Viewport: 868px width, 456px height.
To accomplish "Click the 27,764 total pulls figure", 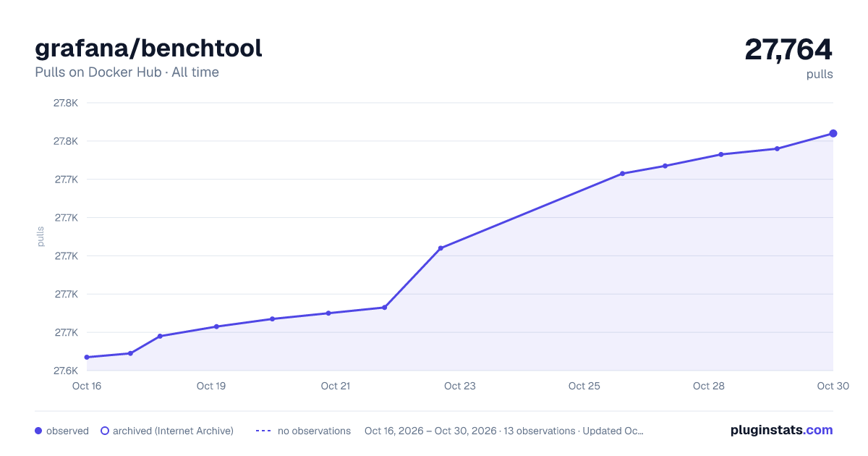I will click(788, 49).
